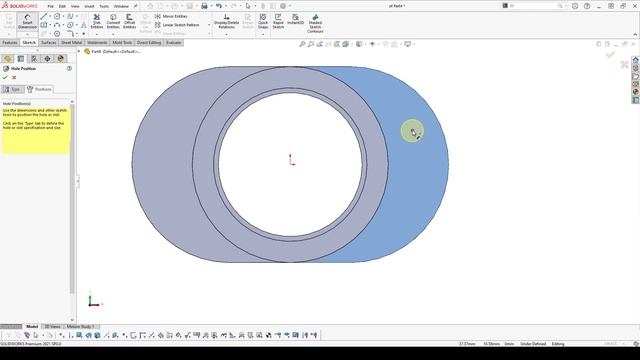The image size is (640, 360).
Task: Open SolidWorks Help in title bar
Action: (587, 6)
